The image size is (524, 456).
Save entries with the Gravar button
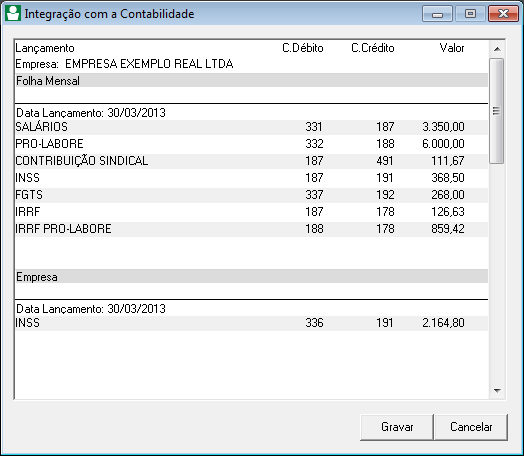[397, 427]
